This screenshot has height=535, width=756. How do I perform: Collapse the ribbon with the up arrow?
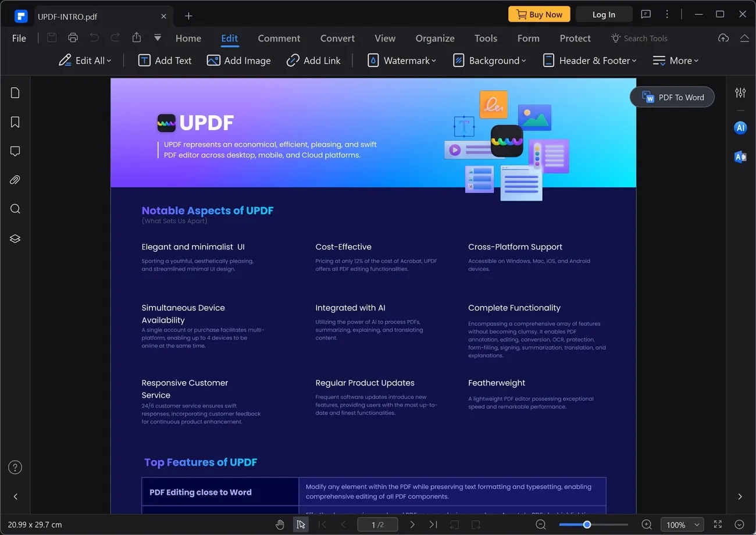click(x=744, y=38)
